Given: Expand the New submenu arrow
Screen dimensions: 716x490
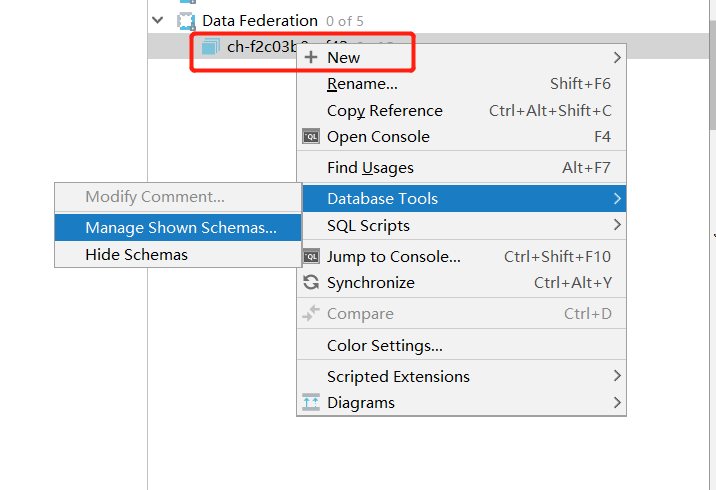Looking at the screenshot, I should [617, 58].
